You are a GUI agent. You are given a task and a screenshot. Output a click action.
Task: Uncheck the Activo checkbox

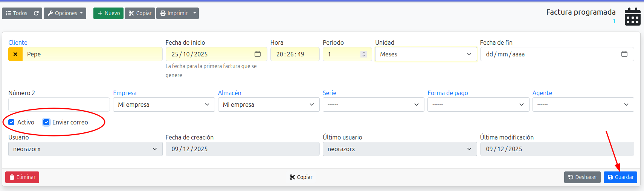click(12, 122)
